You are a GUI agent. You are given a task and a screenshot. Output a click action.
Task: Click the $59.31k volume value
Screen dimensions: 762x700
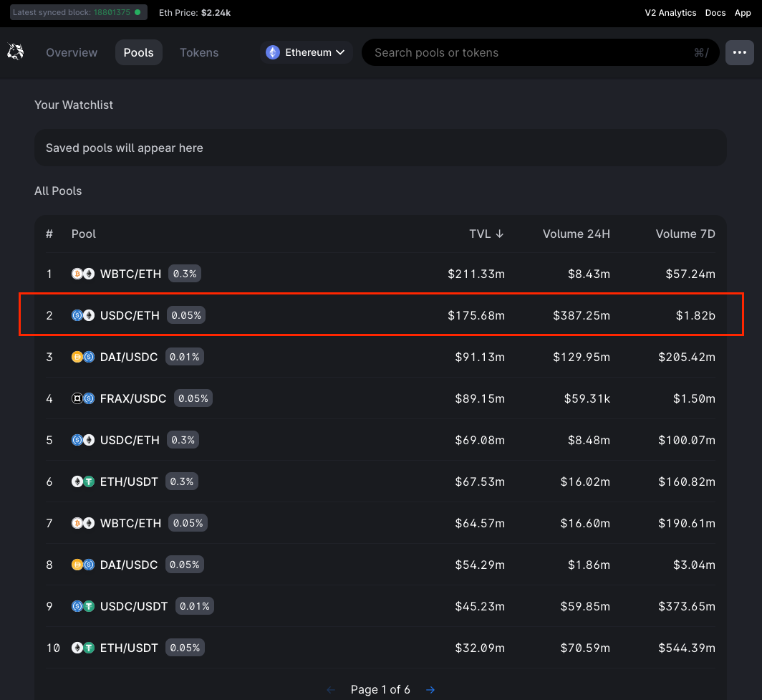587,398
